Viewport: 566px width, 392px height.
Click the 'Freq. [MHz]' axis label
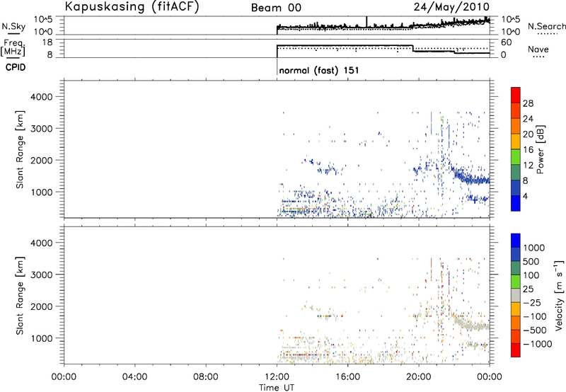(13, 47)
